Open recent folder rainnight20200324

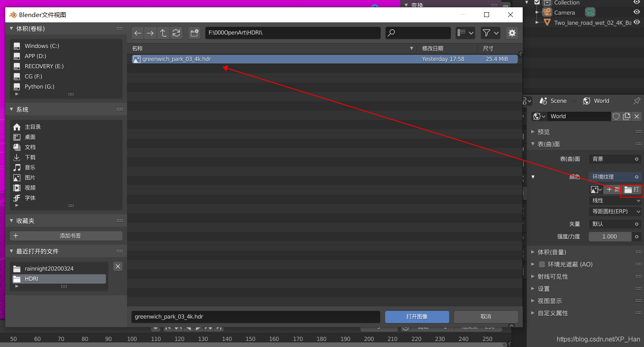pyautogui.click(x=59, y=269)
